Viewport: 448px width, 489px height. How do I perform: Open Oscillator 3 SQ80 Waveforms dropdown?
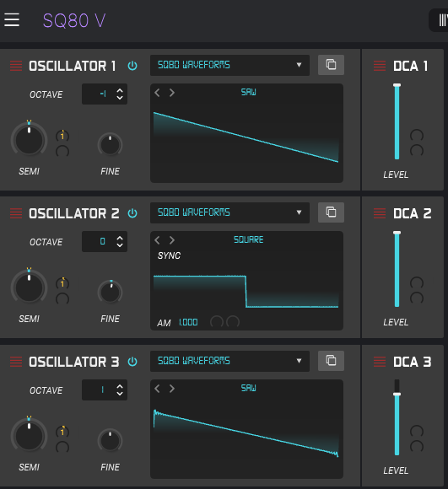click(230, 361)
